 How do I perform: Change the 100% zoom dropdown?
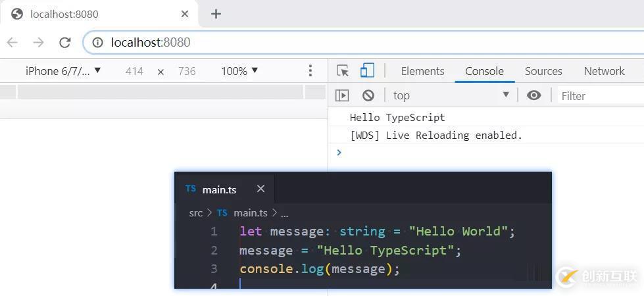(x=239, y=71)
